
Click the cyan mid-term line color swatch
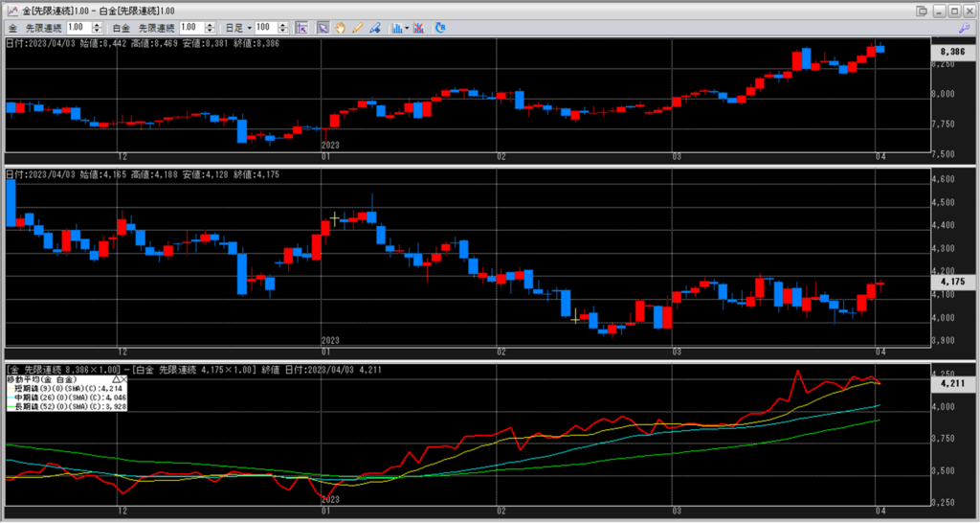pos(11,398)
